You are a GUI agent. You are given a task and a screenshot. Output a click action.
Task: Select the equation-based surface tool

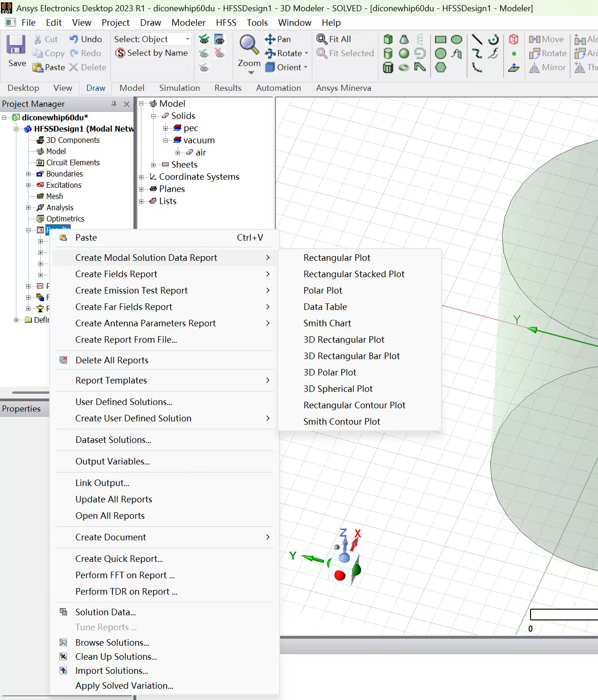click(457, 53)
